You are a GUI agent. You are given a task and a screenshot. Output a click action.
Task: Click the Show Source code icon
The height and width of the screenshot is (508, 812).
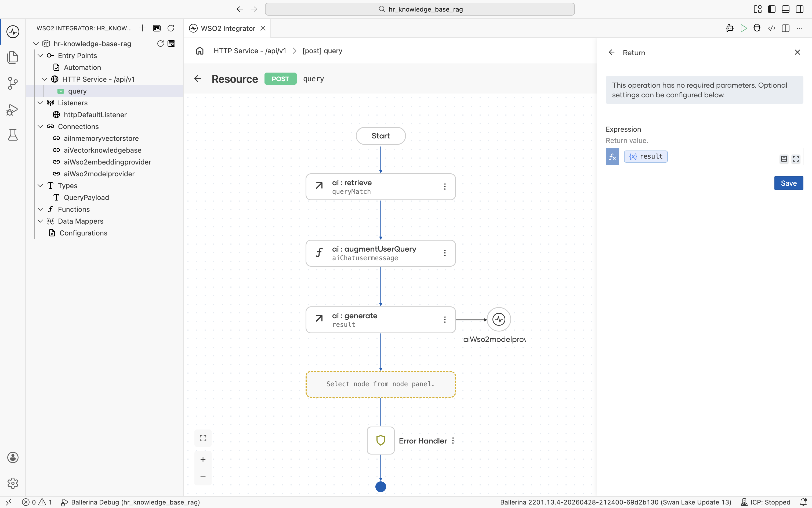coord(772,28)
